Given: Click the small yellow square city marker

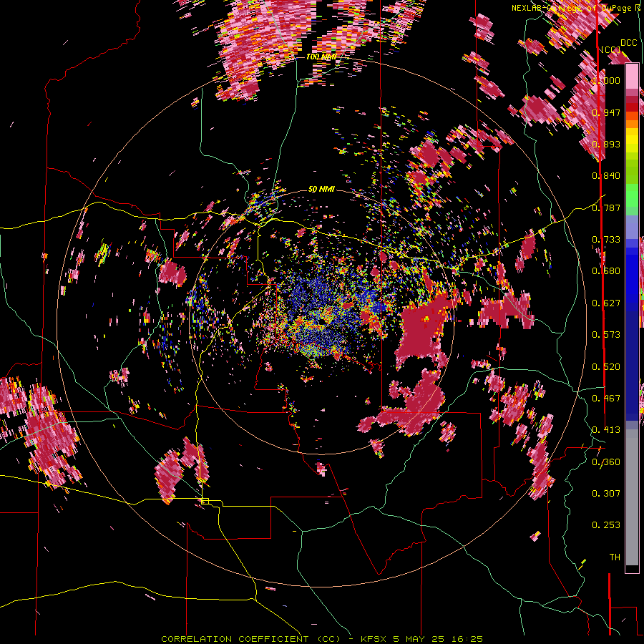Looking at the screenshot, I should tap(205, 501).
